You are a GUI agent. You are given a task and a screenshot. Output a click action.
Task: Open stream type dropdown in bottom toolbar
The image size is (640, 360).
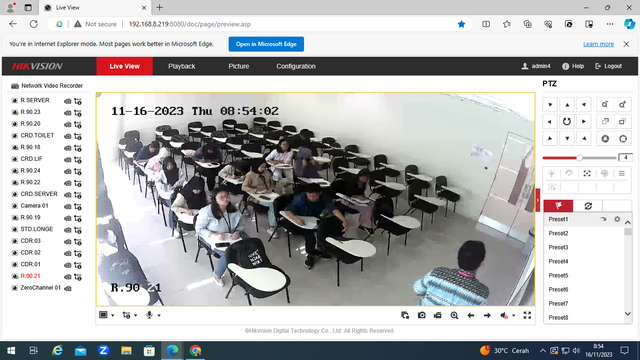130,315
